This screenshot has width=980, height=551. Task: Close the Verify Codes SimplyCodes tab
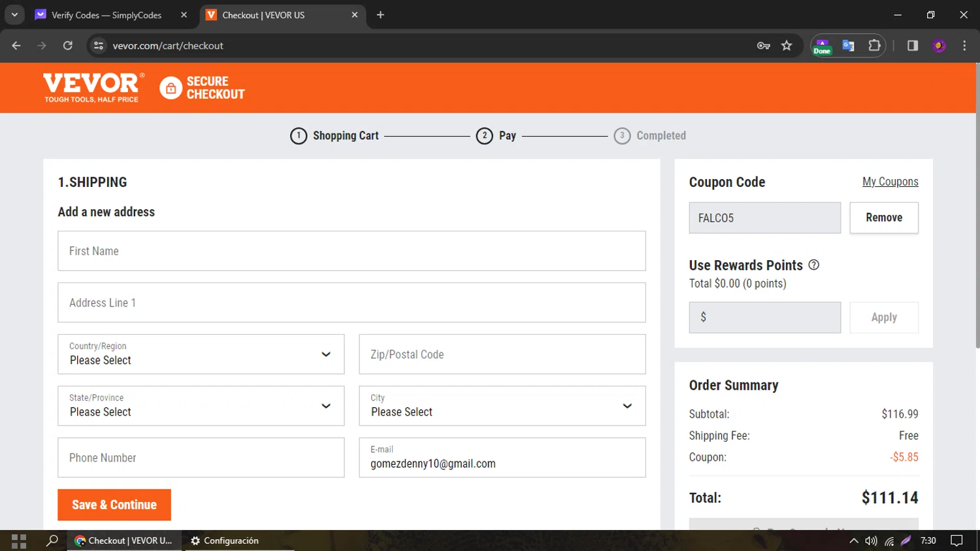(184, 15)
